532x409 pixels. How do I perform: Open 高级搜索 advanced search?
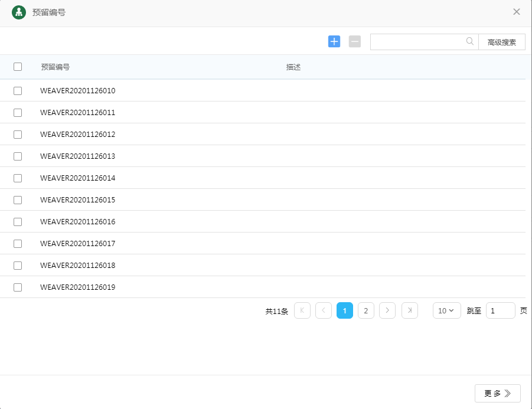point(501,42)
